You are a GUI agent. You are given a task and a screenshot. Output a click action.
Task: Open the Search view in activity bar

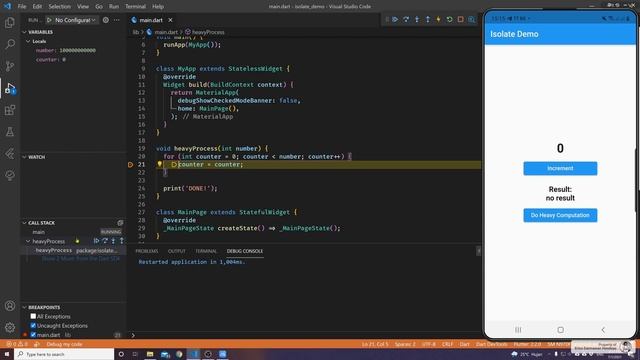point(10,44)
